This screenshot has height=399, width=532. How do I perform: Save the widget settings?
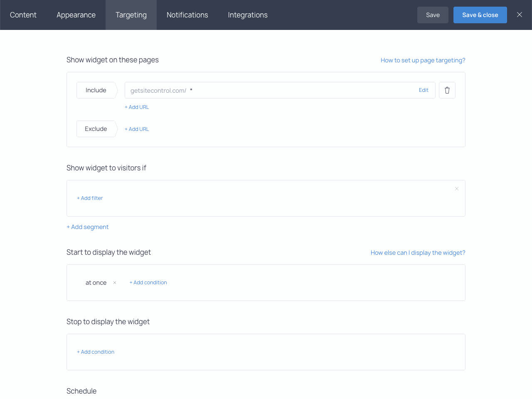[x=433, y=15]
